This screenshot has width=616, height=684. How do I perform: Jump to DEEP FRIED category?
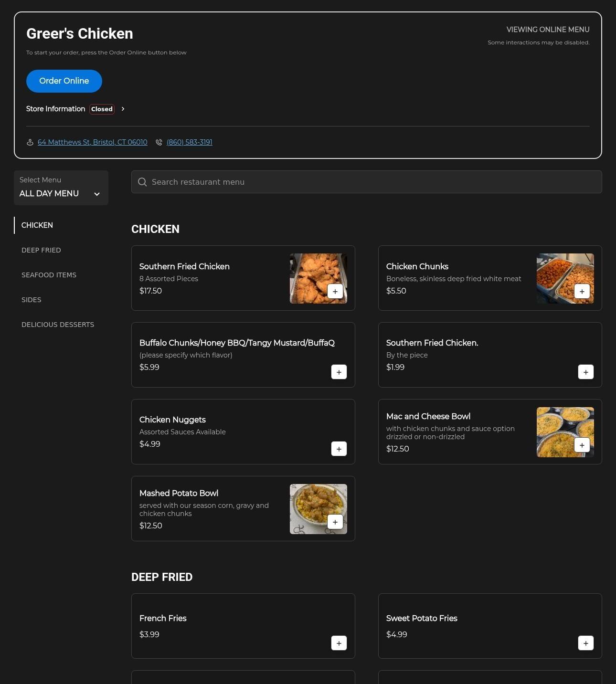point(41,250)
